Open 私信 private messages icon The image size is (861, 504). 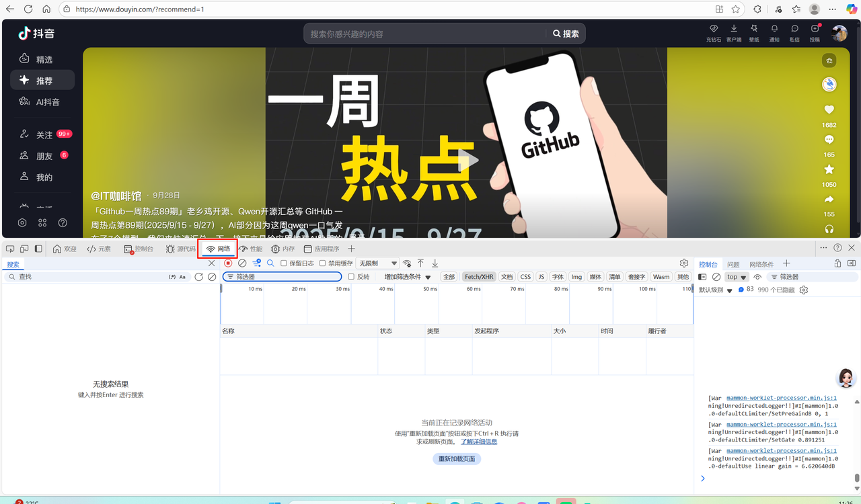[x=794, y=30]
